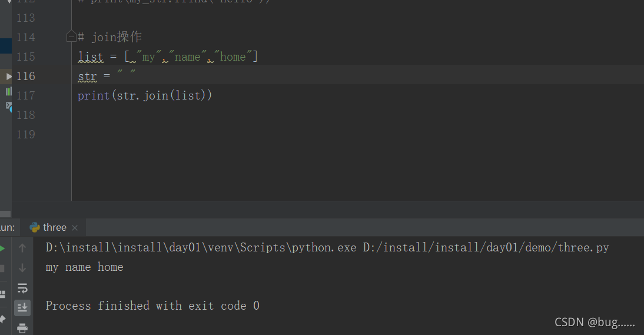Click the "my" string literal in list

point(149,57)
